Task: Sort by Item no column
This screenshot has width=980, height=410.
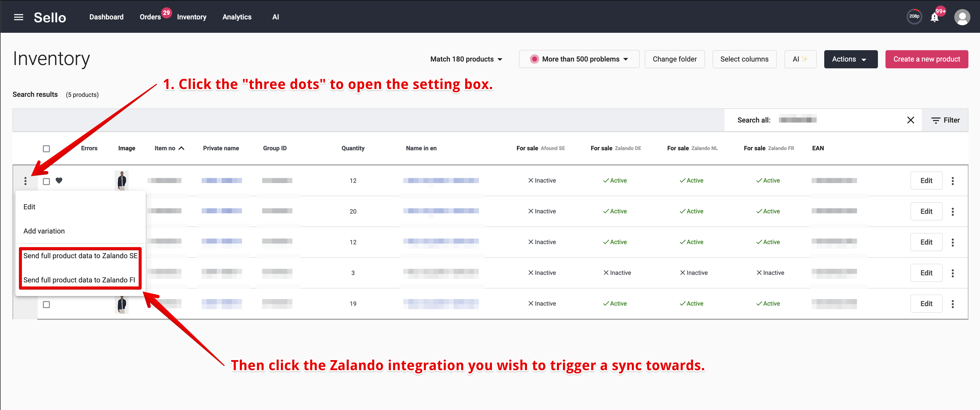Action: (x=169, y=149)
